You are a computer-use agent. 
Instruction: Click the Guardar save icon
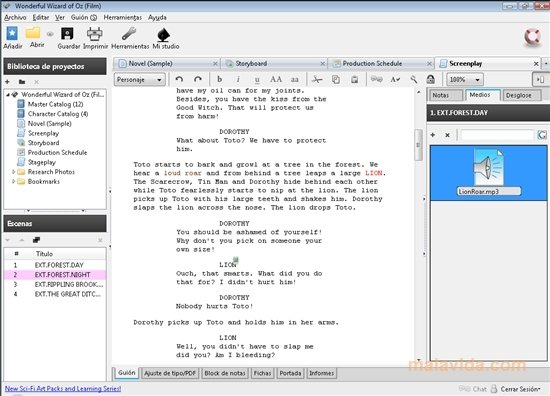coord(67,34)
